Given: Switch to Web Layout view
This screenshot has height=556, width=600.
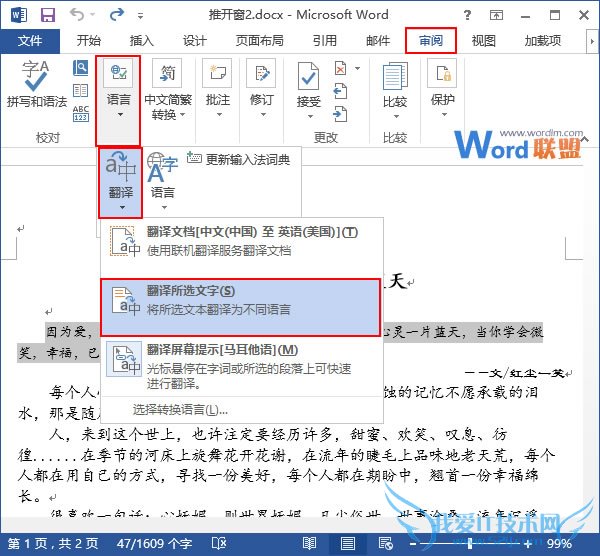Looking at the screenshot, I should [x=386, y=543].
